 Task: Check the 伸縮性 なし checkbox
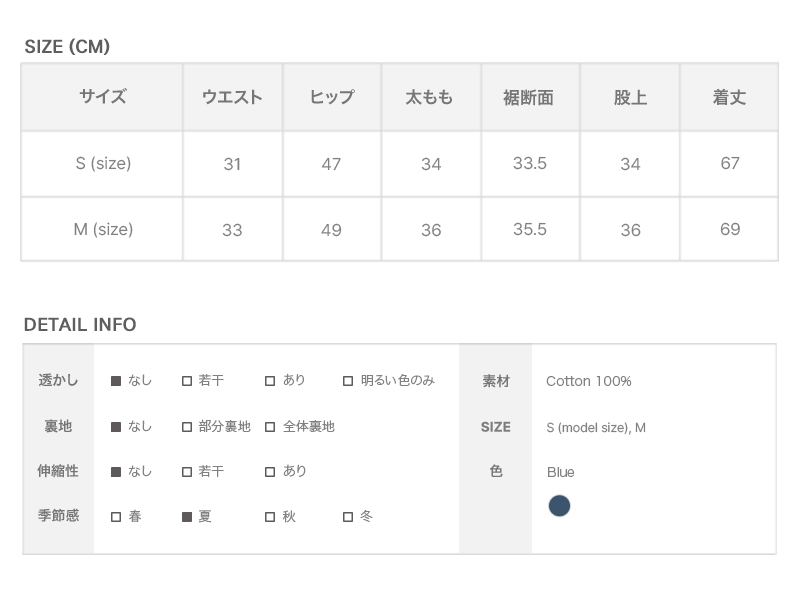[x=116, y=472]
